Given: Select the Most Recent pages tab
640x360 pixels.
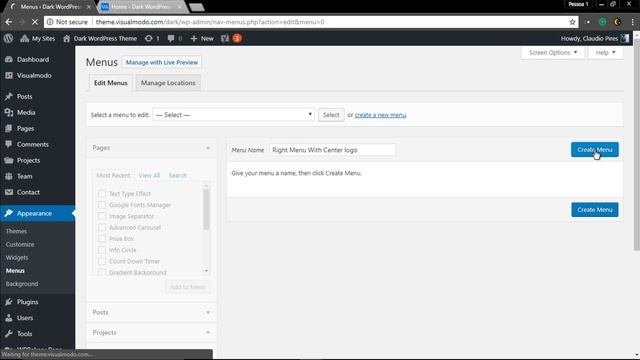Looking at the screenshot, I should 113,176.
